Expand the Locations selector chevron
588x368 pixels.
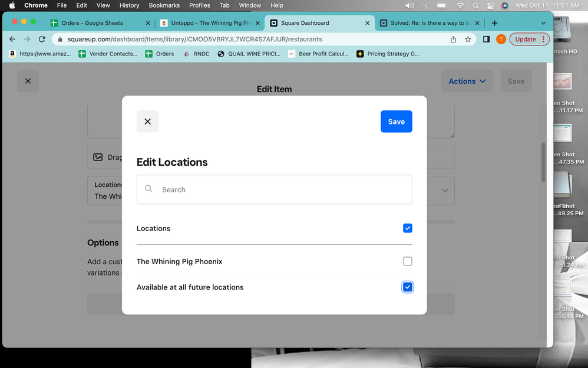[x=445, y=190]
